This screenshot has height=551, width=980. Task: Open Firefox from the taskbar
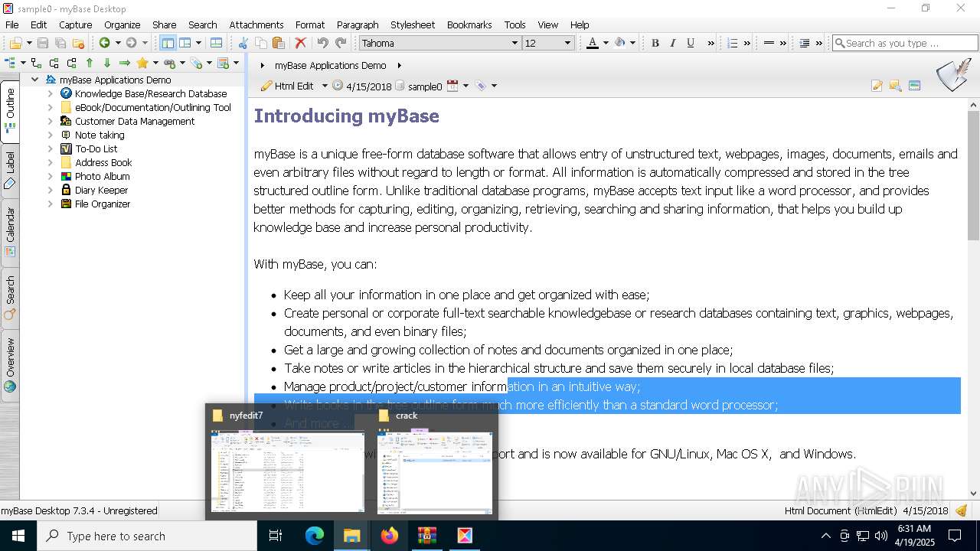(x=390, y=536)
